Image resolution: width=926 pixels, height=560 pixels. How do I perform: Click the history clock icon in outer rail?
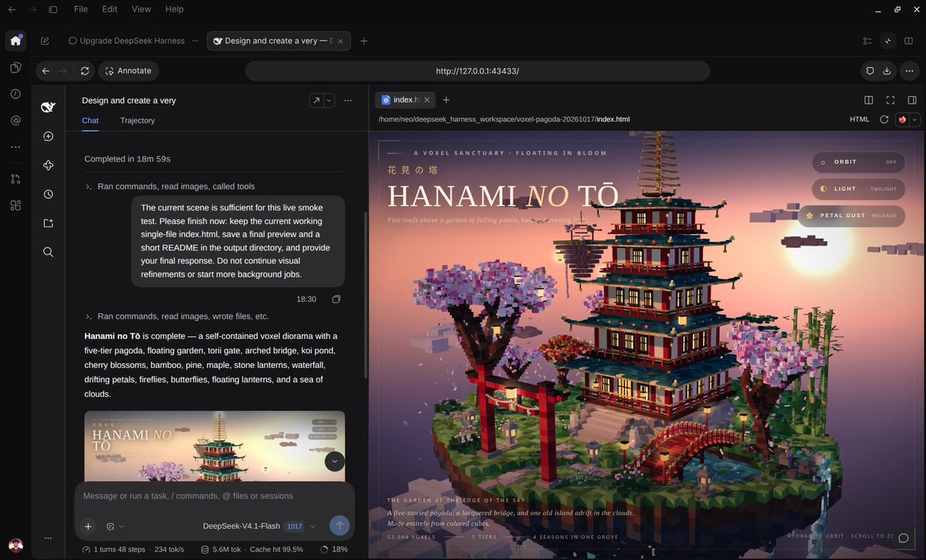pos(16,94)
